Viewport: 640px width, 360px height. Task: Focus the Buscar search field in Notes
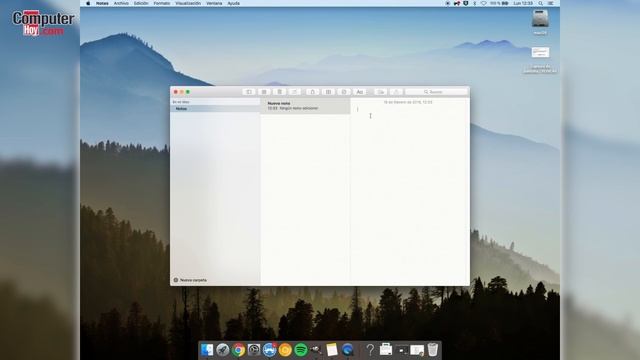pos(436,92)
